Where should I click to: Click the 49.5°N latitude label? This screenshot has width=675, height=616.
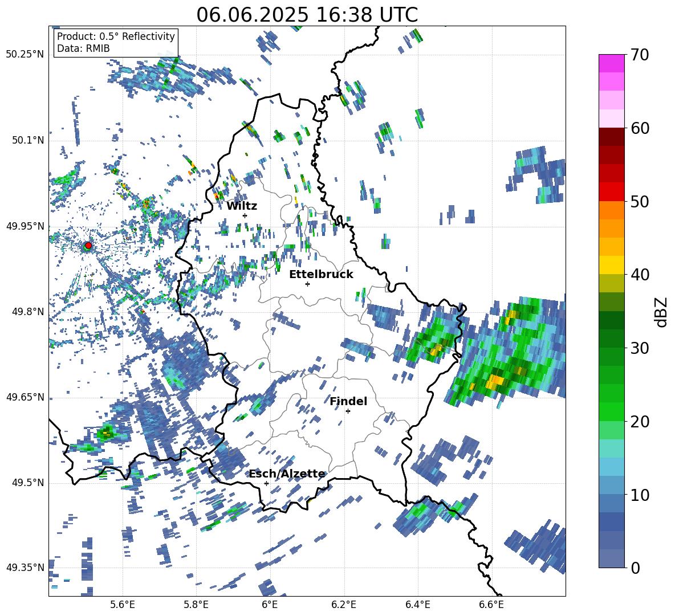(28, 482)
